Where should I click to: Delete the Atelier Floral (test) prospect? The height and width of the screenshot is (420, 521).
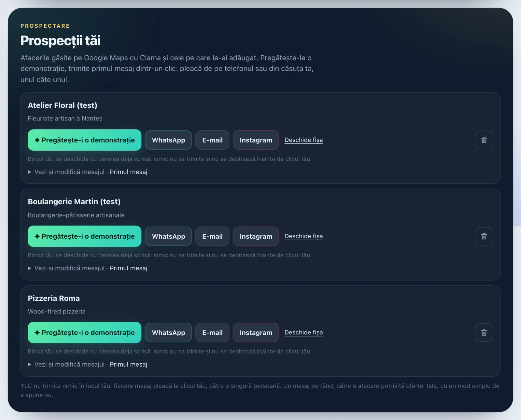pyautogui.click(x=484, y=140)
